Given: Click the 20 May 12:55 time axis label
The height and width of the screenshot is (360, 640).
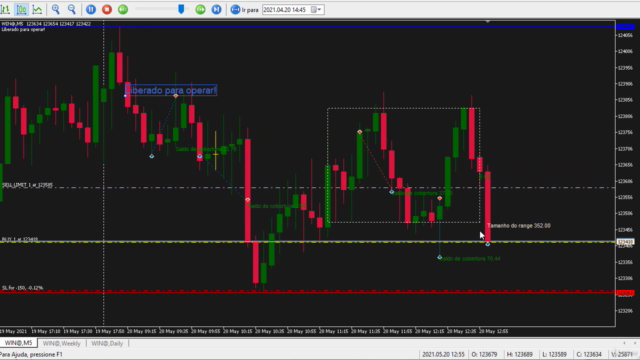Looking at the screenshot, I should (x=493, y=331).
